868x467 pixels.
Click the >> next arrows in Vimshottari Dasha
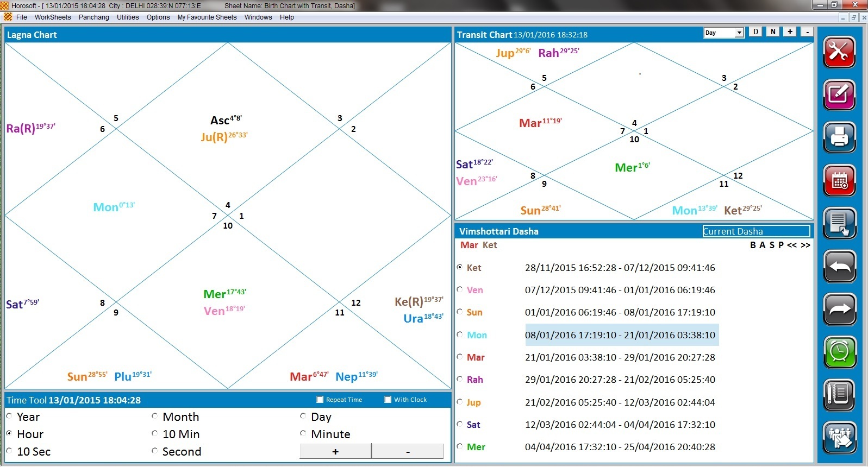click(805, 245)
